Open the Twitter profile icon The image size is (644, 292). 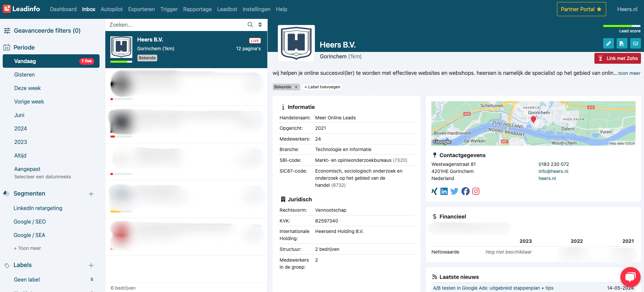click(454, 191)
